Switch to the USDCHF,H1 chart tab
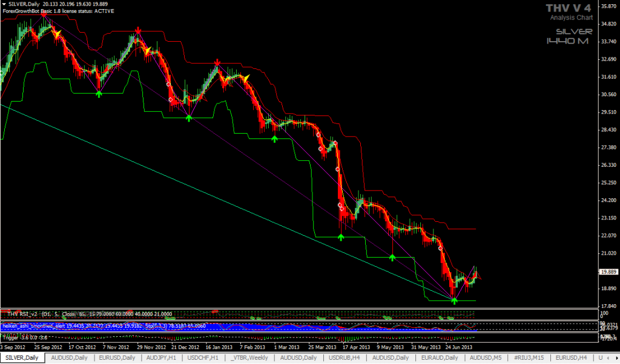The image size is (620, 364). click(203, 358)
